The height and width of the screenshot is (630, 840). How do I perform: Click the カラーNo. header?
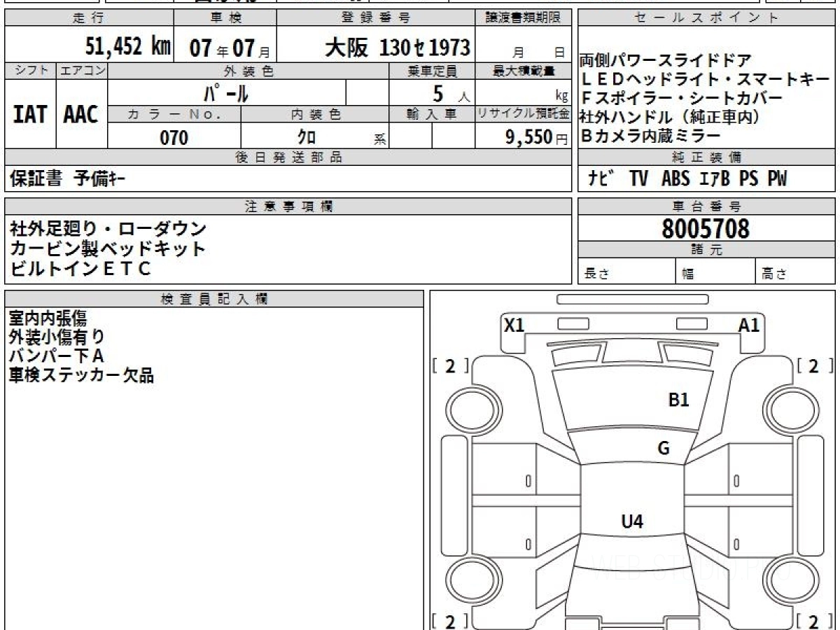(x=174, y=114)
